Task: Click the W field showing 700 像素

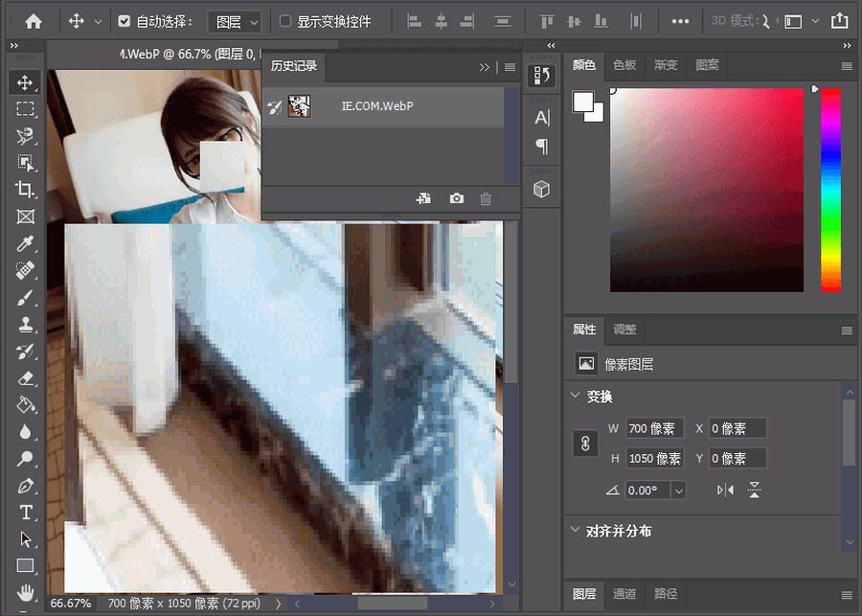Action: click(x=654, y=429)
